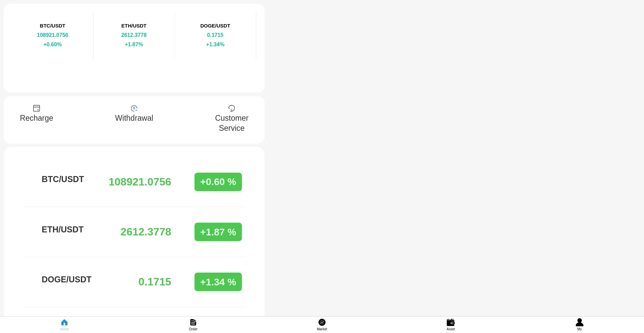The image size is (644, 333).
Task: Open the BTC/USDT price 108921.0756
Action: coord(140,182)
